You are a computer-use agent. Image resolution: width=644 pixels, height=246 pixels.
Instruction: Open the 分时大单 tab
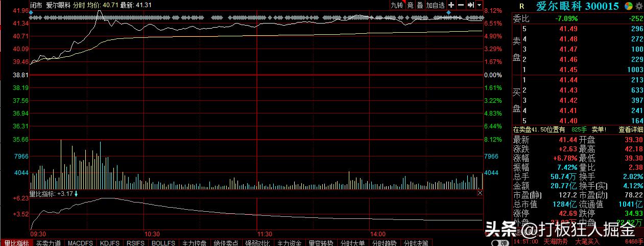(353, 243)
